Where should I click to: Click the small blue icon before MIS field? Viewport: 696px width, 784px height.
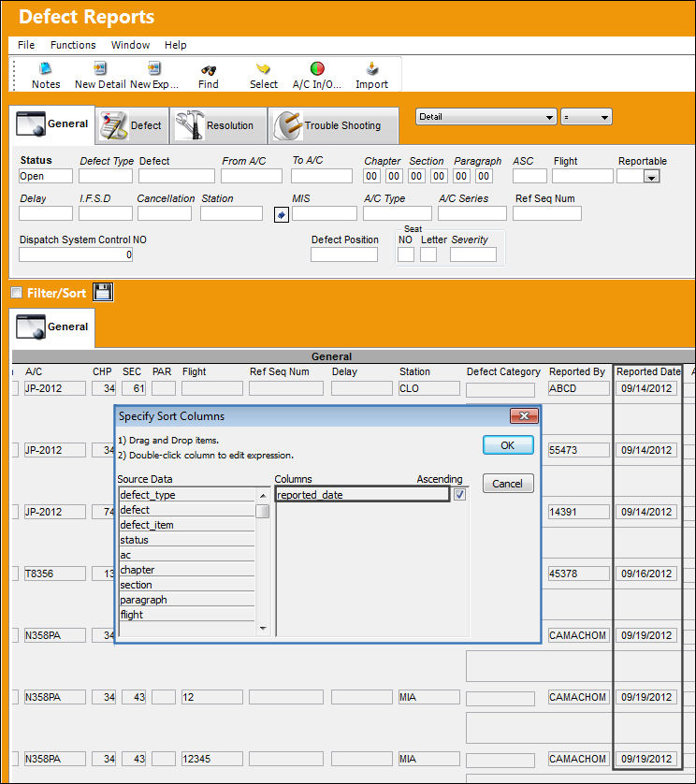pos(282,215)
